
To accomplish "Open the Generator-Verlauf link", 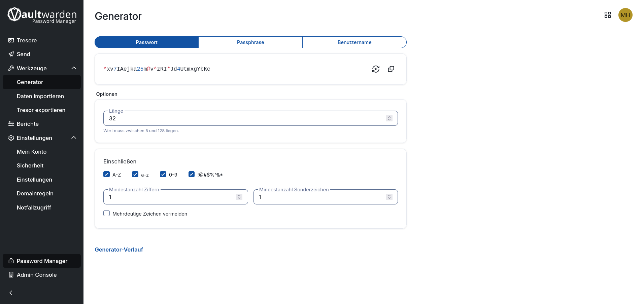I will [x=119, y=250].
